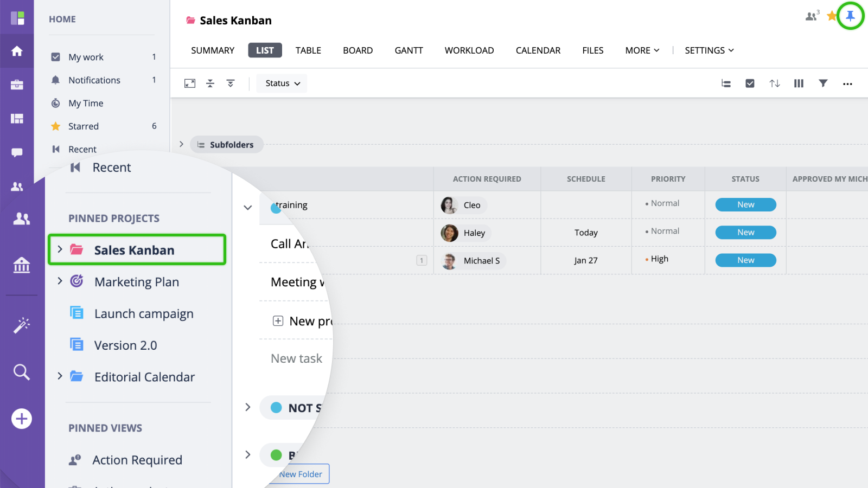Switch to the BOARD tab
Image resolution: width=868 pixels, height=488 pixels.
[358, 50]
